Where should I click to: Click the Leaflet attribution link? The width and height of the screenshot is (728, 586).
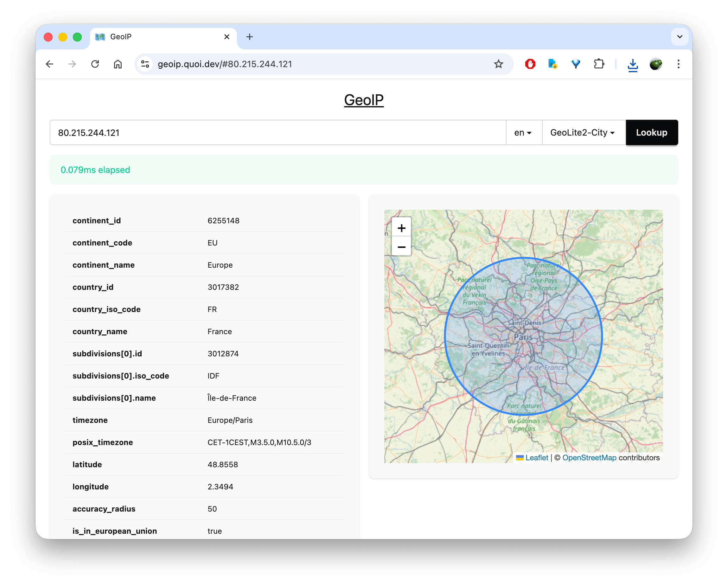(x=537, y=458)
